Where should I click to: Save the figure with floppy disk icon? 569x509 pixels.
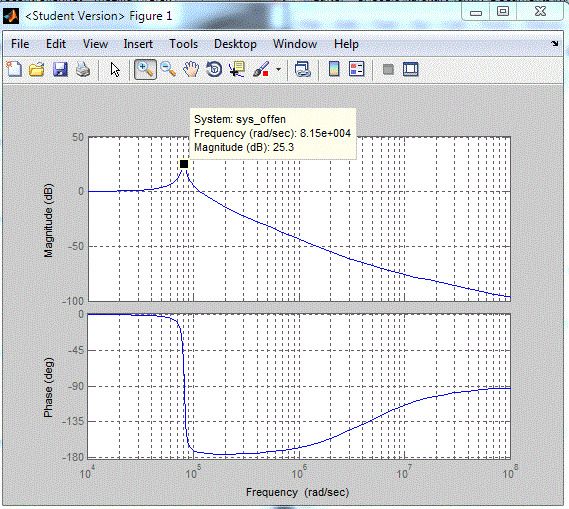click(x=60, y=69)
